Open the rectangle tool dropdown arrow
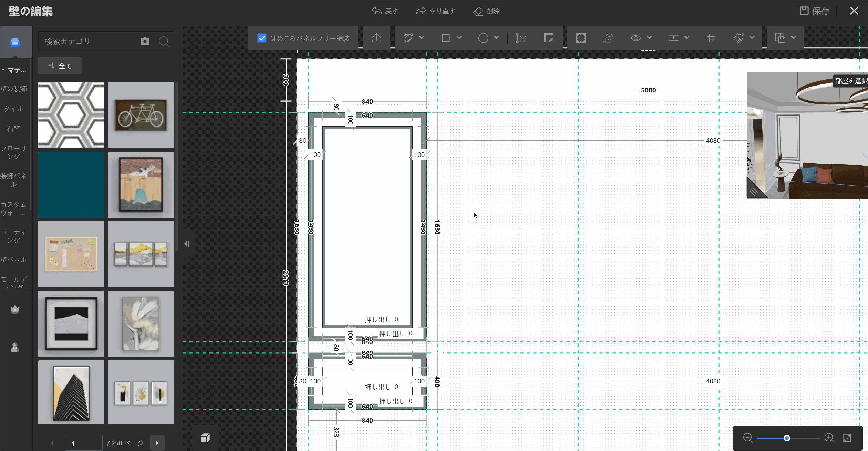The height and width of the screenshot is (451, 868). 459,37
